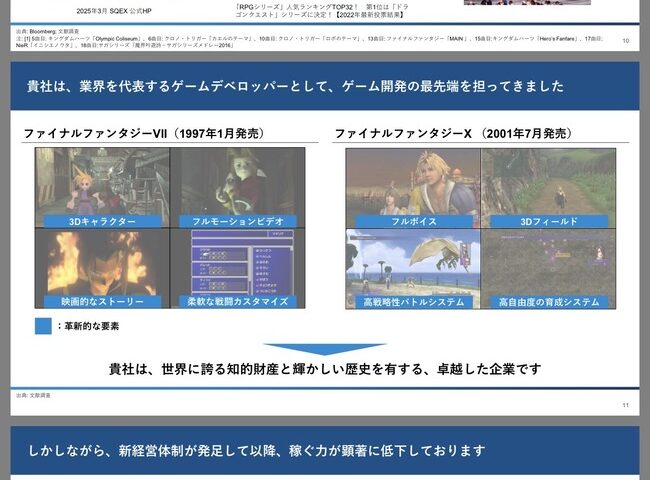Click the blue legend square for 革新的な要素
The image size is (650, 480).
(43, 326)
